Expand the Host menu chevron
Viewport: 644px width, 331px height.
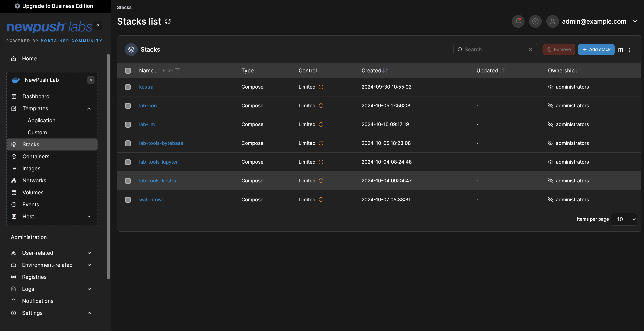[89, 217]
